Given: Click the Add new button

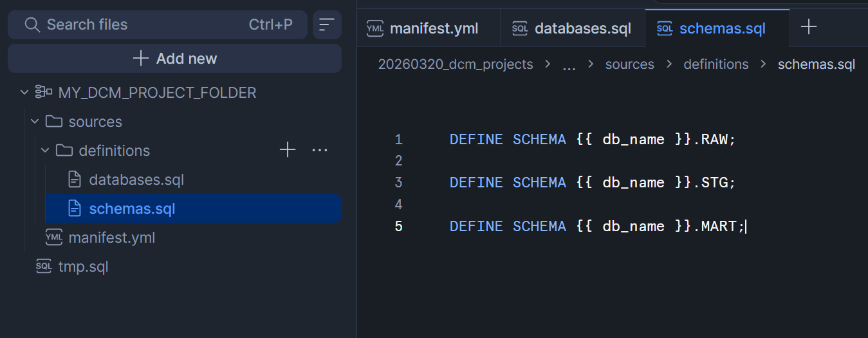Looking at the screenshot, I should click(x=174, y=59).
